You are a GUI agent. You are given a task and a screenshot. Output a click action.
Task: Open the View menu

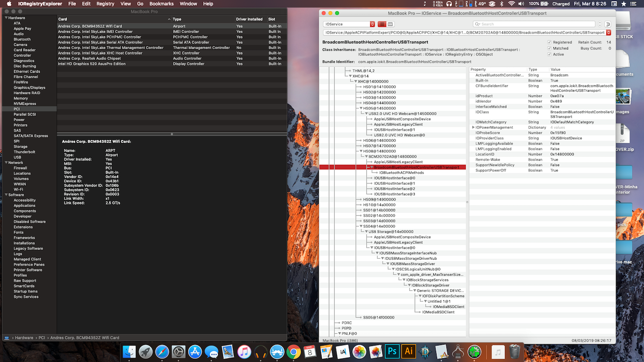(x=125, y=4)
